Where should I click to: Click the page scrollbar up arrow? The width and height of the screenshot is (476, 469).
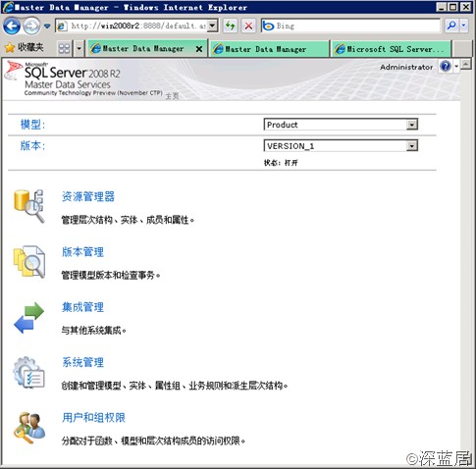(x=466, y=65)
